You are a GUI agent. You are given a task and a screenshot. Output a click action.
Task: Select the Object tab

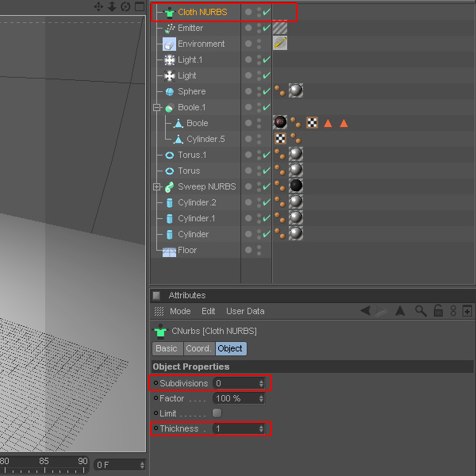pyautogui.click(x=230, y=348)
